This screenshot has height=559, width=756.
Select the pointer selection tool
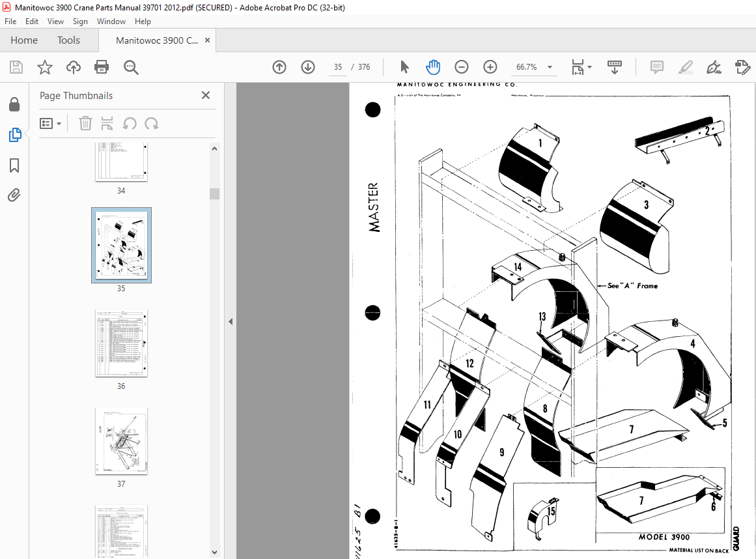[404, 67]
